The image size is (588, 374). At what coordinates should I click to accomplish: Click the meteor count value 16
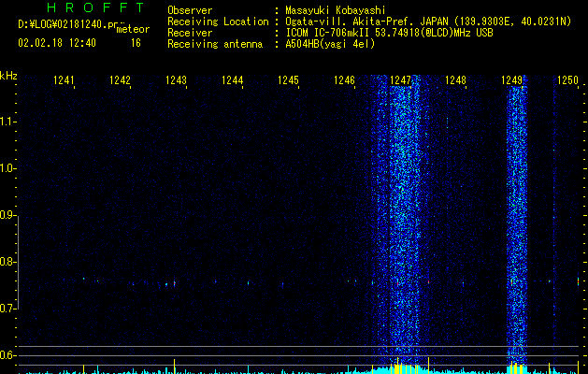click(136, 43)
